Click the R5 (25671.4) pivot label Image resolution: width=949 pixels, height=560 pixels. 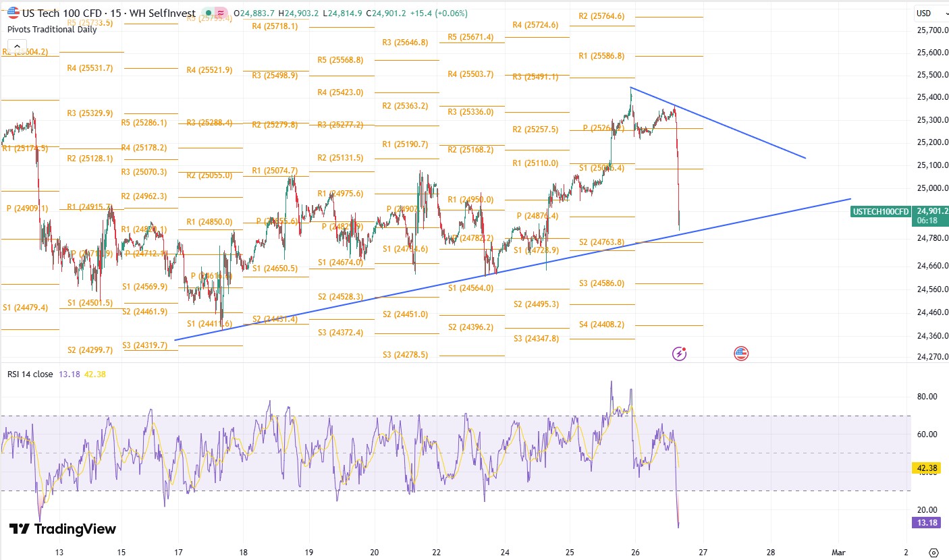[x=470, y=37]
